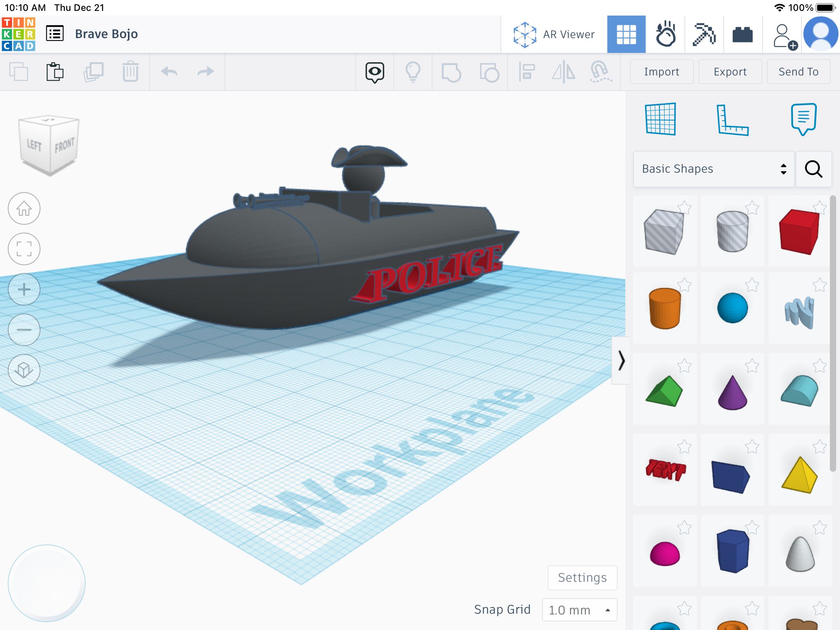The height and width of the screenshot is (630, 840).
Task: Open the Sim Lab icon
Action: (x=665, y=34)
